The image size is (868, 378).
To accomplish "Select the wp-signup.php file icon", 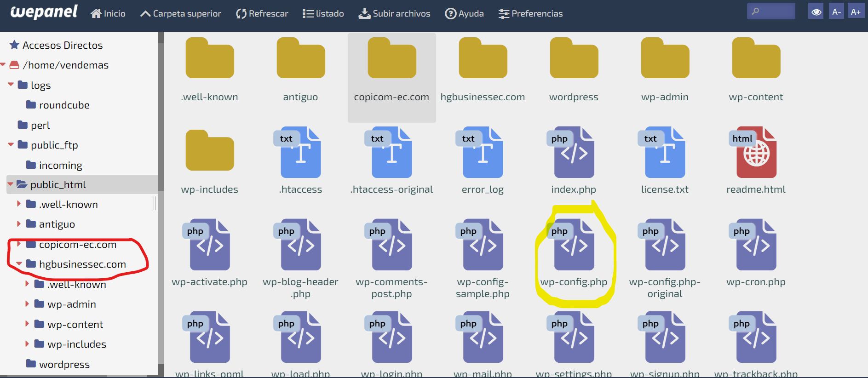I will [662, 337].
